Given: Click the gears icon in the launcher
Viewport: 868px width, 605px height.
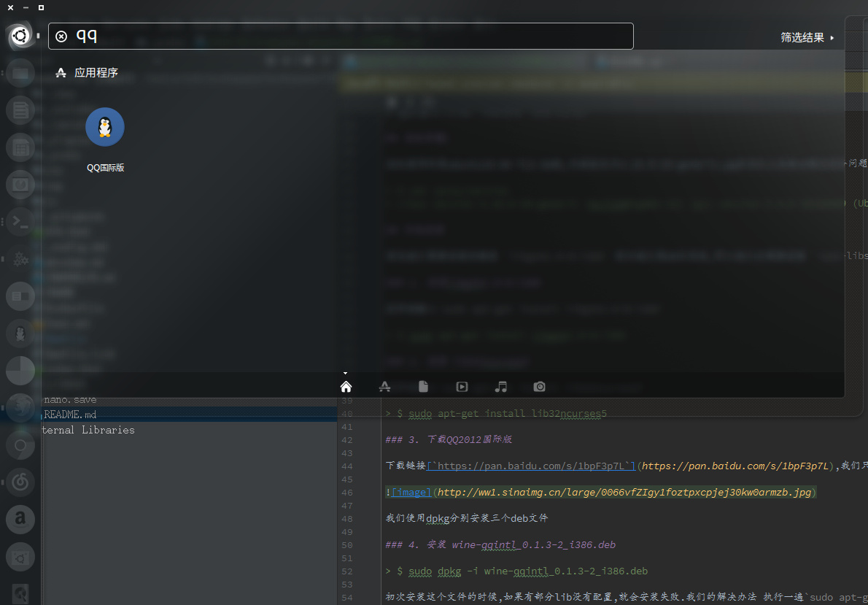Looking at the screenshot, I should [x=20, y=259].
